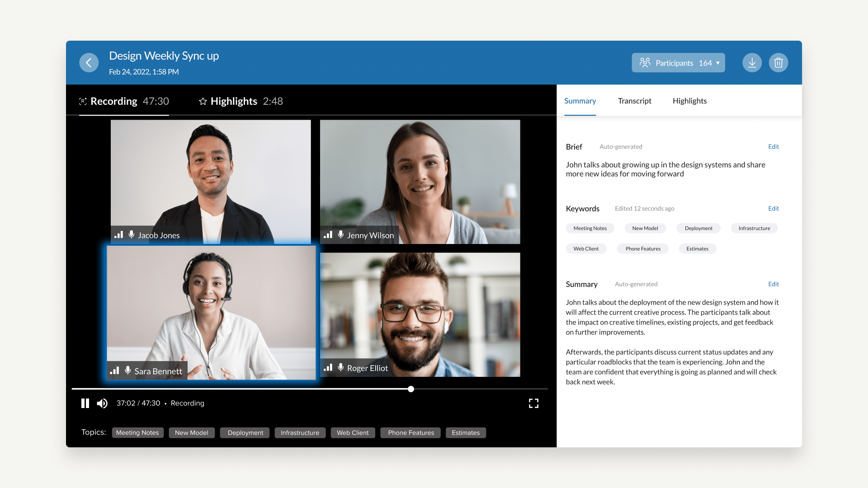Click the highlights star icon
This screenshot has height=488, width=868.
(202, 101)
